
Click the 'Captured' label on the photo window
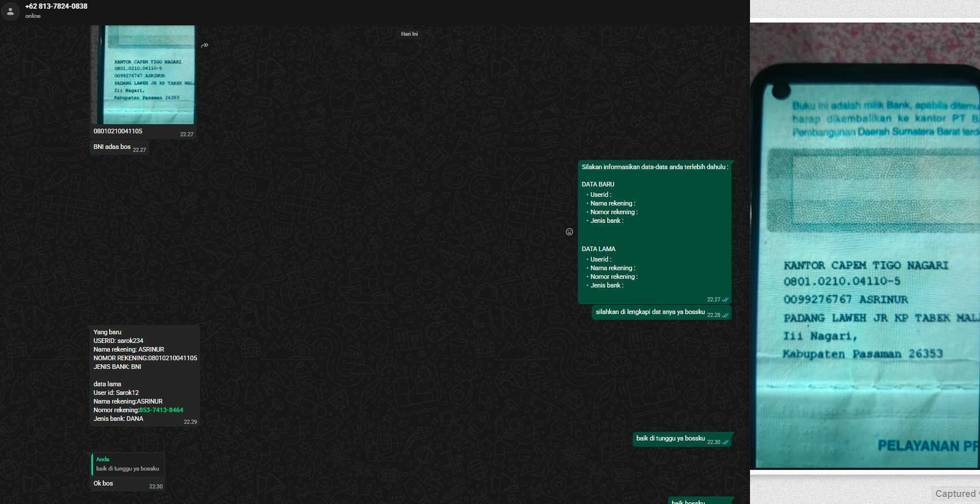click(955, 494)
